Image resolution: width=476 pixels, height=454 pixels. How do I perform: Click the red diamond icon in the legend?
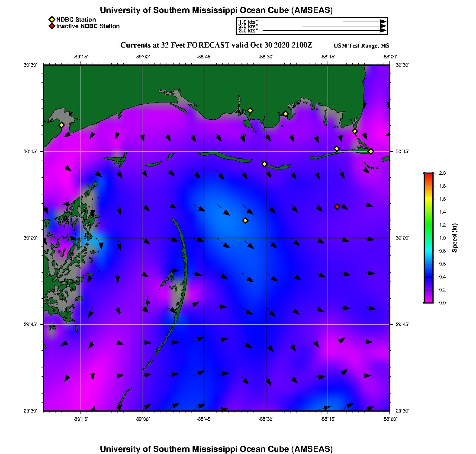pos(51,26)
